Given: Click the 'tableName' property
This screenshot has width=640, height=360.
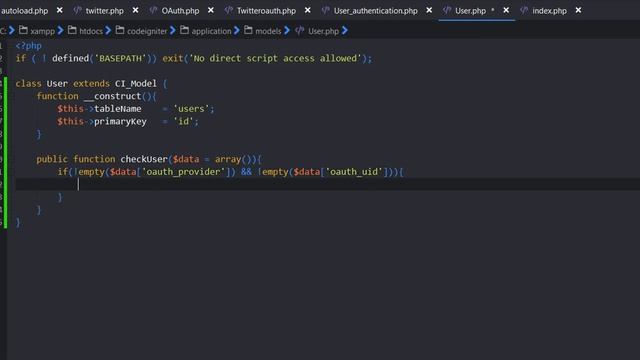Looking at the screenshot, I should pos(118,109).
